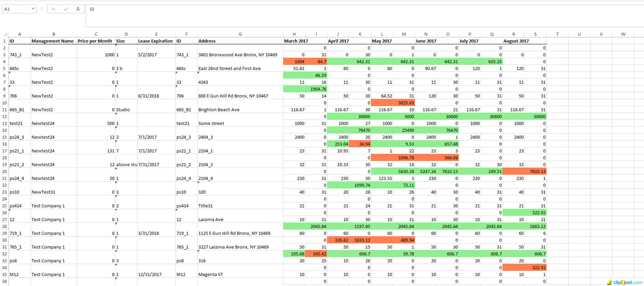This screenshot has width=644, height=286.
Task: Select column B header
Action: [53, 34]
